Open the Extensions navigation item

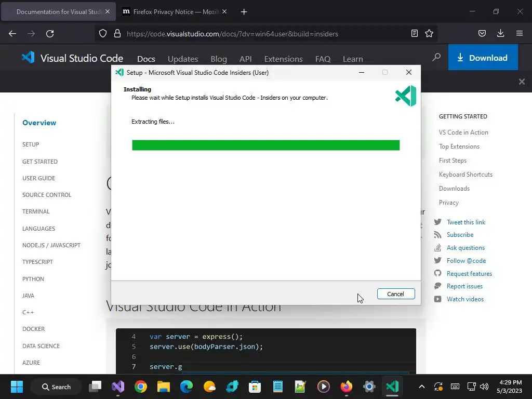283,59
